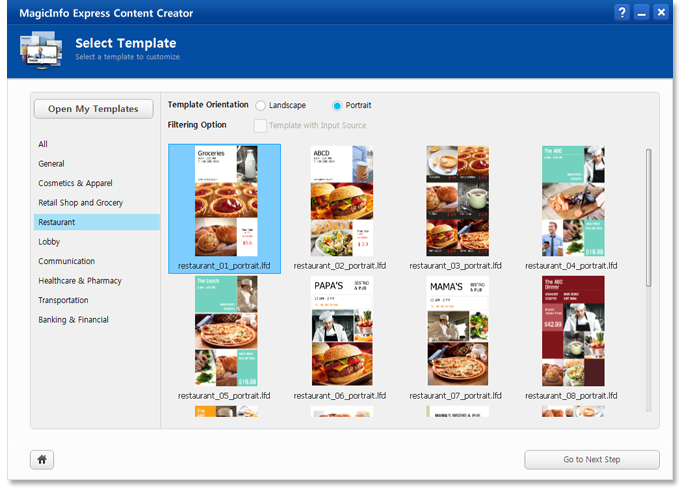Choose restaurant_05_portrait.lfd pizza thumbnail
680x488 pixels.
(226, 331)
